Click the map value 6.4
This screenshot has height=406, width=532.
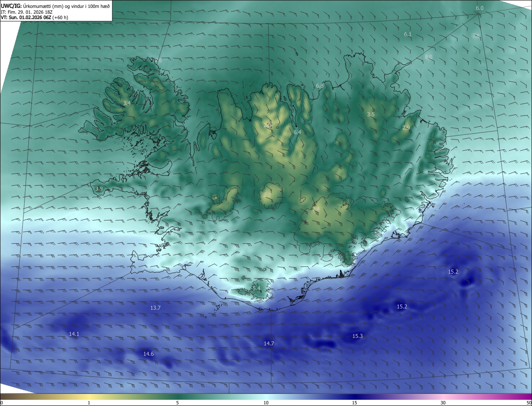(x=297, y=132)
